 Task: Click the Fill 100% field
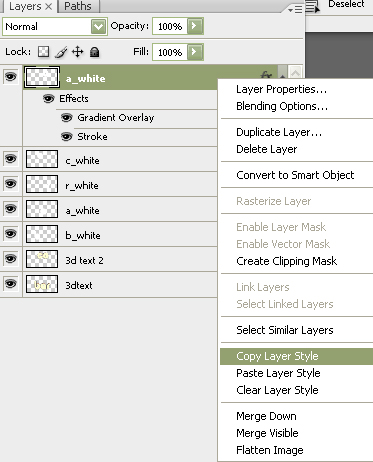tap(170, 52)
